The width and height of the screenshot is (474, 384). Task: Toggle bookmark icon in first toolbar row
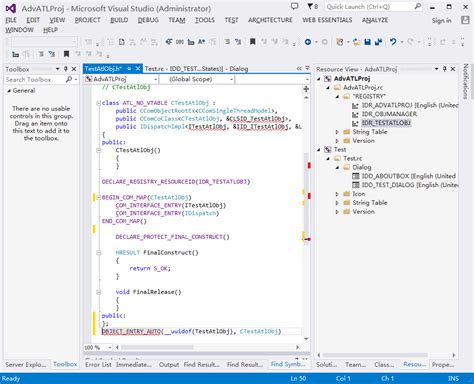pyautogui.click(x=253, y=42)
